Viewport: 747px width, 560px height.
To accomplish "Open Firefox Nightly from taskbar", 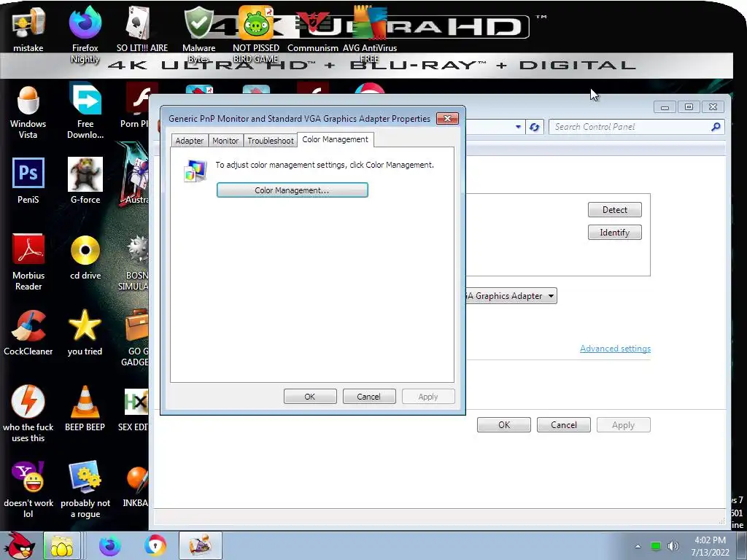I will click(x=110, y=545).
